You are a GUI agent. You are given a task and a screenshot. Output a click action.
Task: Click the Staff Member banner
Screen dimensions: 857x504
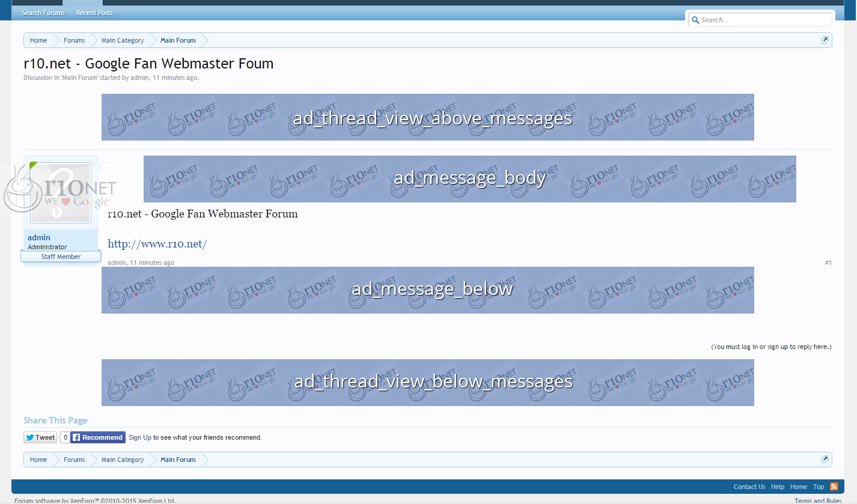click(x=61, y=257)
